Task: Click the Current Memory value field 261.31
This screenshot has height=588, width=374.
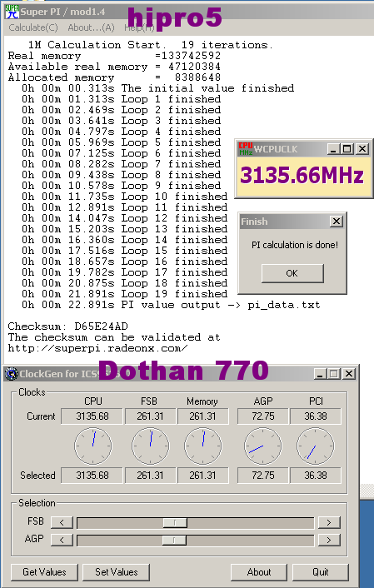Action: pos(202,416)
